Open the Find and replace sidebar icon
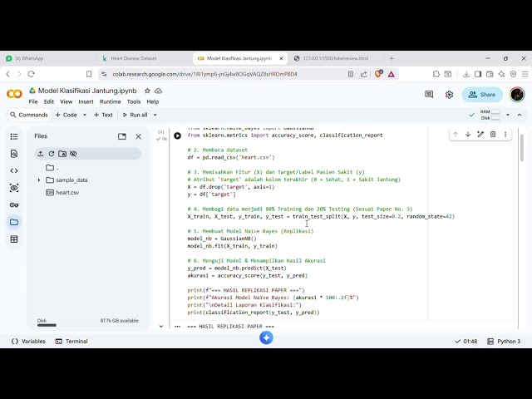The width and height of the screenshot is (532, 399). tap(14, 154)
